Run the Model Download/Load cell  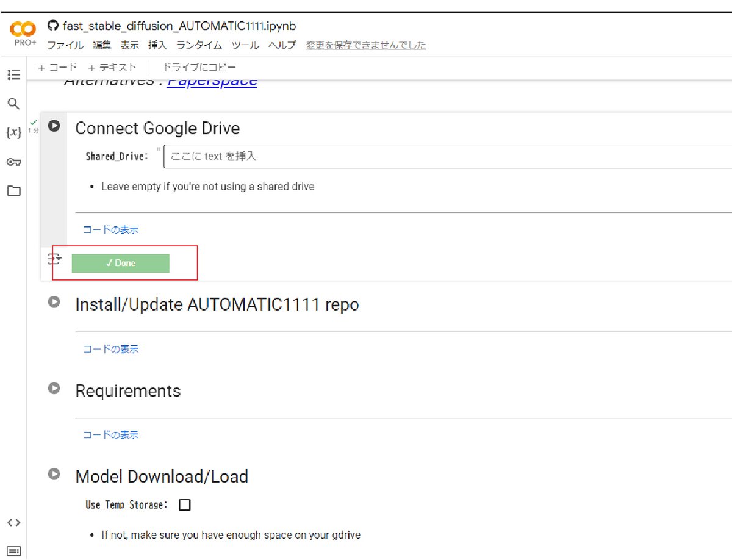click(54, 474)
